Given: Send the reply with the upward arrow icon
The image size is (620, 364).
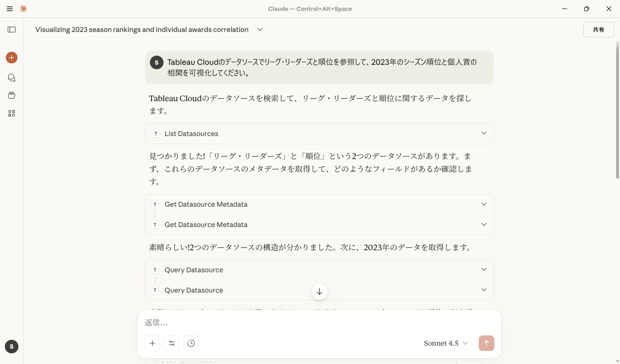Looking at the screenshot, I should click(486, 343).
